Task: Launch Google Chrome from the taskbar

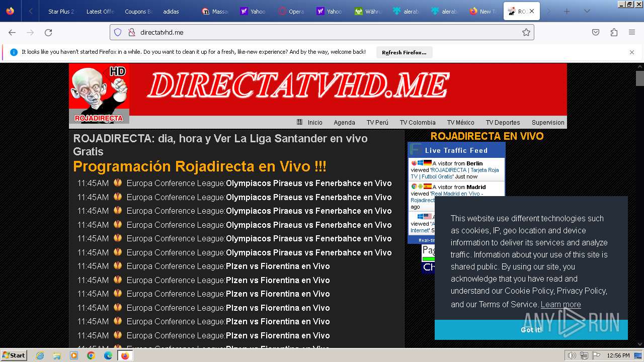Action: (91, 355)
